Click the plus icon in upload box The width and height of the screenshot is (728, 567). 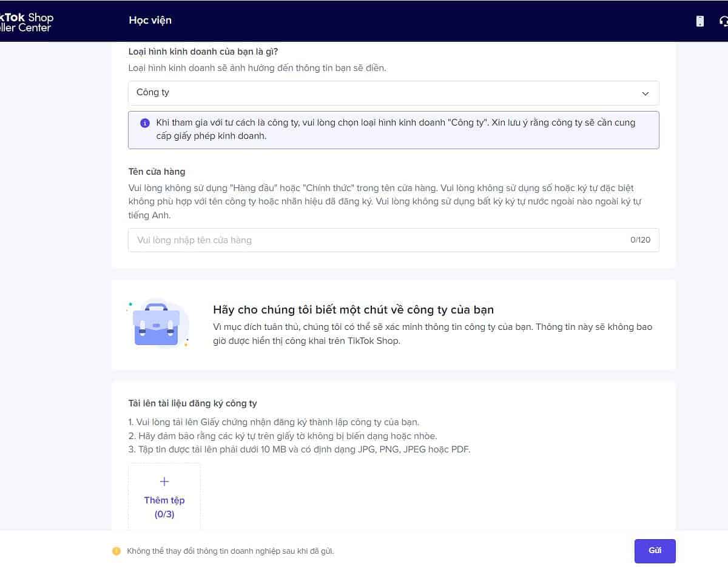click(x=164, y=481)
